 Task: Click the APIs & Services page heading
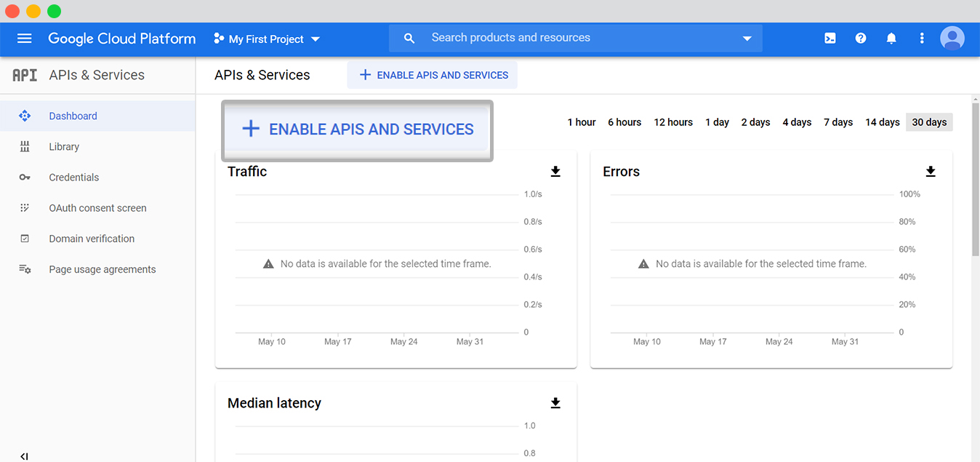point(262,75)
